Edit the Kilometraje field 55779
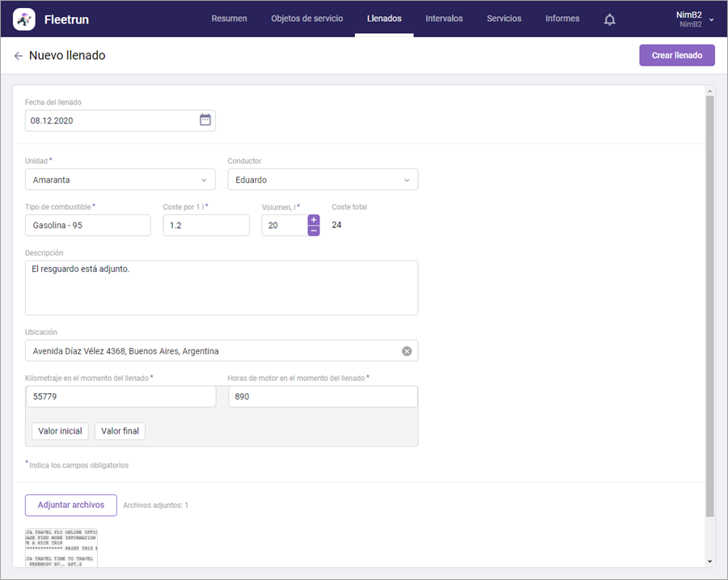The height and width of the screenshot is (580, 728). pyautogui.click(x=121, y=396)
